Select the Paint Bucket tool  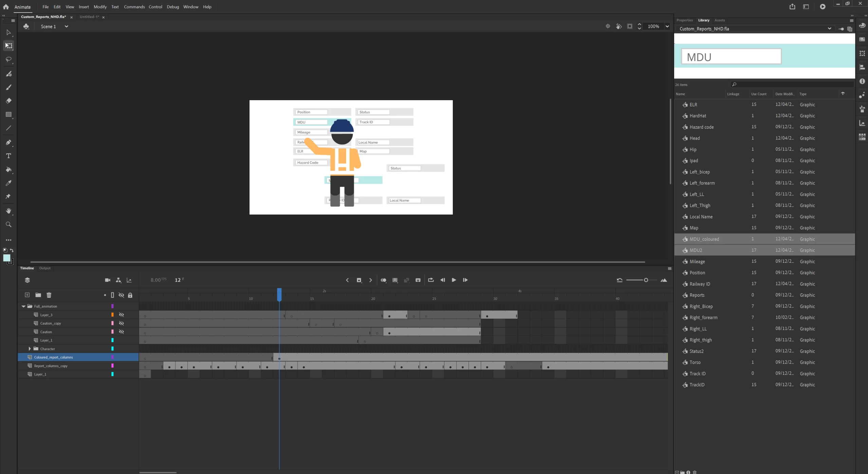pyautogui.click(x=8, y=169)
